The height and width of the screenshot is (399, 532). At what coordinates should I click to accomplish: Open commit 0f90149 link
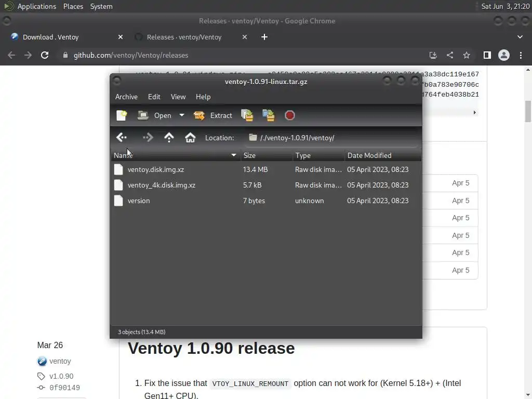coord(64,388)
